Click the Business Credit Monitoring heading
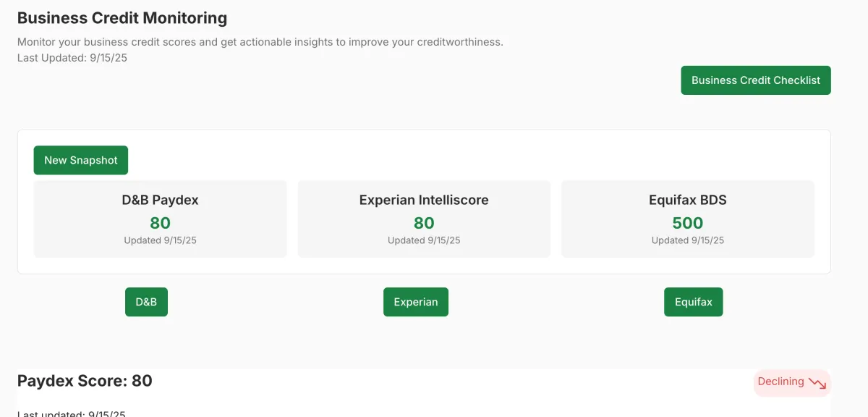The image size is (868, 417). [122, 18]
